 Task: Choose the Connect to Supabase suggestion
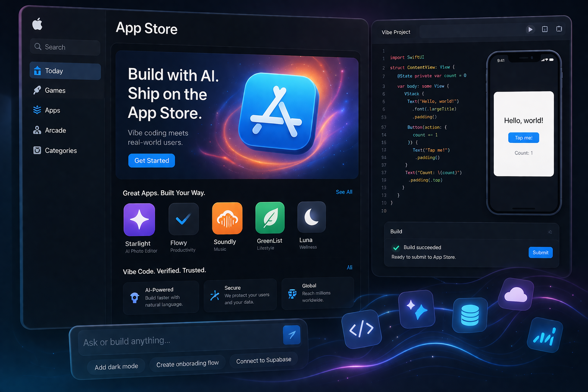point(264,360)
